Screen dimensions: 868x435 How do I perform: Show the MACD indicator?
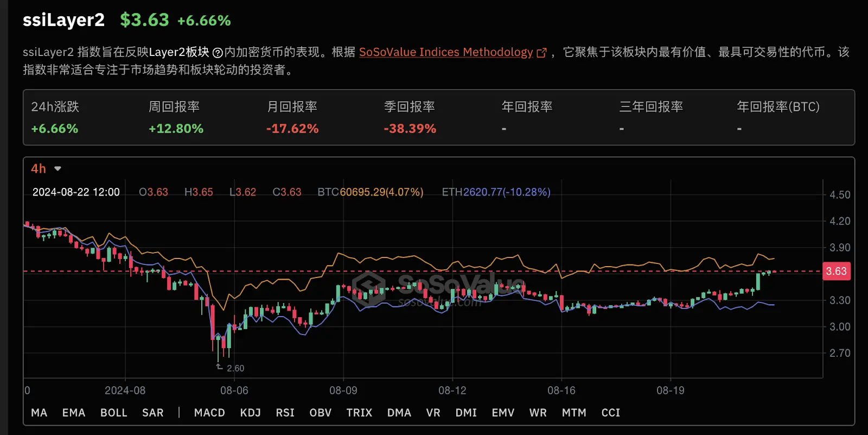209,413
